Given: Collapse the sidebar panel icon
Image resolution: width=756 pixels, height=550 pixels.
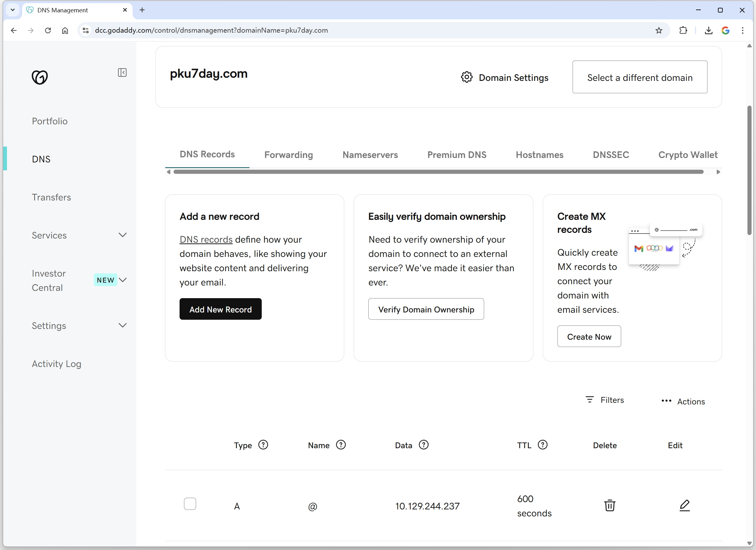Looking at the screenshot, I should pos(122,73).
